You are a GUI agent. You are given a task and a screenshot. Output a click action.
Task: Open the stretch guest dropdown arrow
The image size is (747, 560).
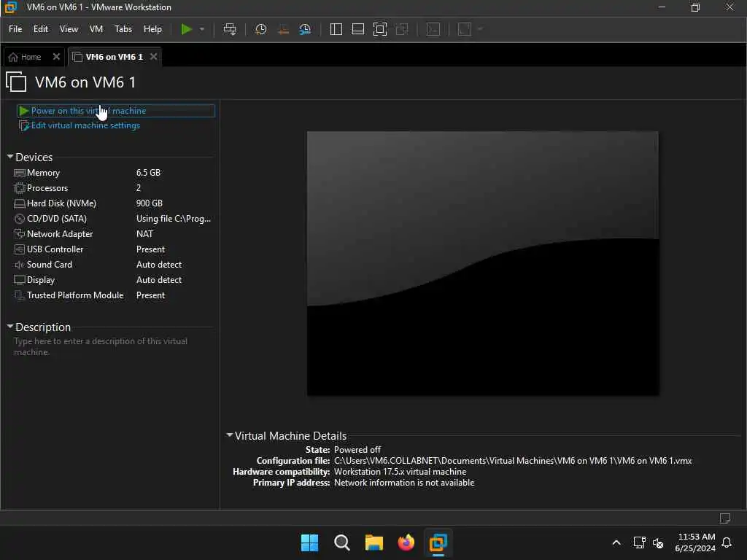480,29
